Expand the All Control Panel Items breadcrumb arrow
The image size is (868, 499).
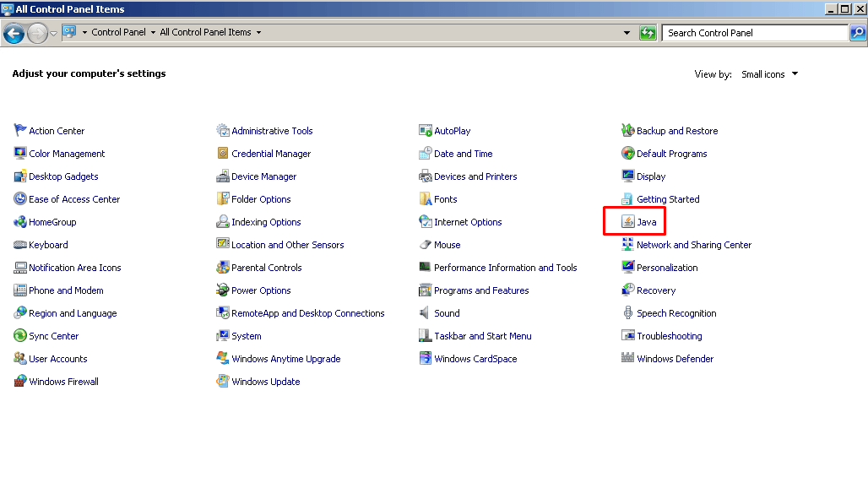pos(258,33)
